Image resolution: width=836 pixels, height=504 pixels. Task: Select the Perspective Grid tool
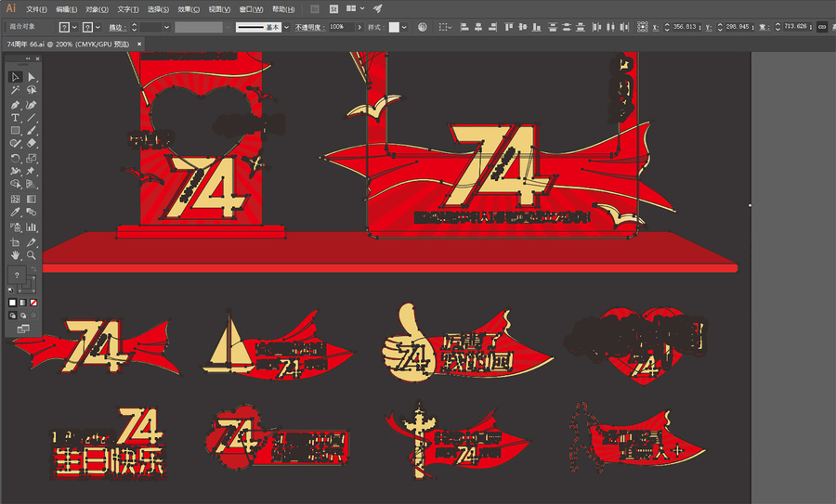point(32,185)
